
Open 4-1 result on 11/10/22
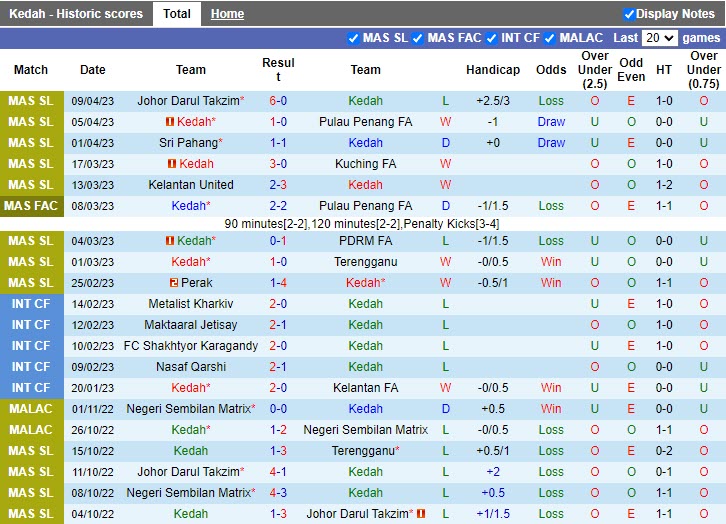pos(278,472)
